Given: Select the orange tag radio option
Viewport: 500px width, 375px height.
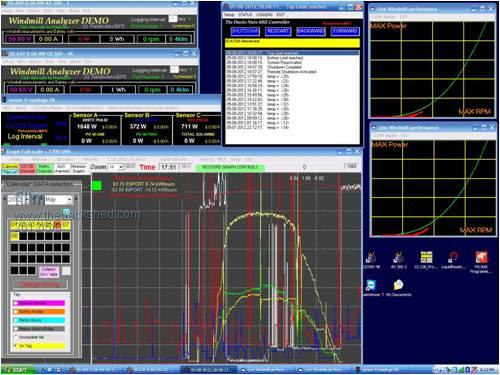Looking at the screenshot, I should coord(39,312).
